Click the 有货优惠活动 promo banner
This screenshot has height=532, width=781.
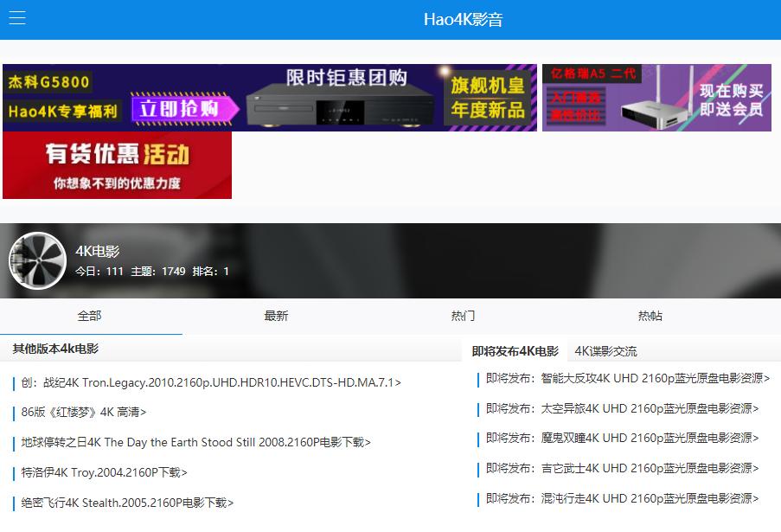(x=117, y=165)
